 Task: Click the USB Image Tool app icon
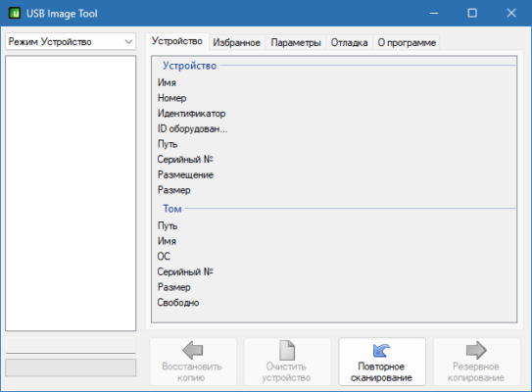15,14
